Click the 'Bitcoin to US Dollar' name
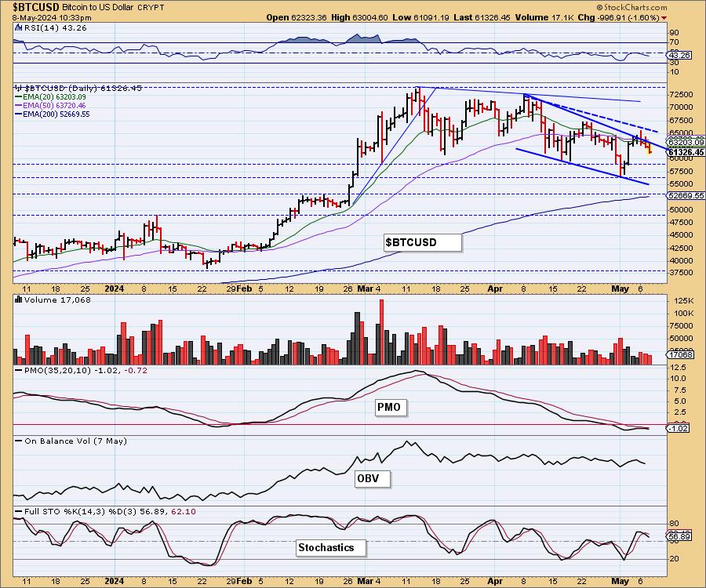The height and width of the screenshot is (588, 706). coord(100,7)
